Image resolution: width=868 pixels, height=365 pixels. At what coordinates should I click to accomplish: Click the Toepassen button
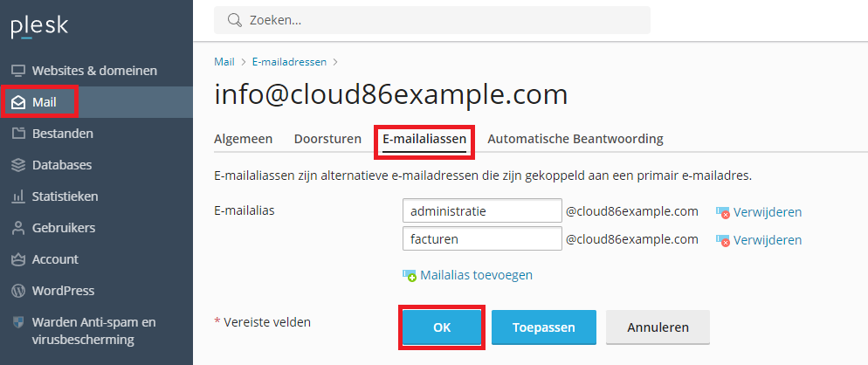coord(544,327)
